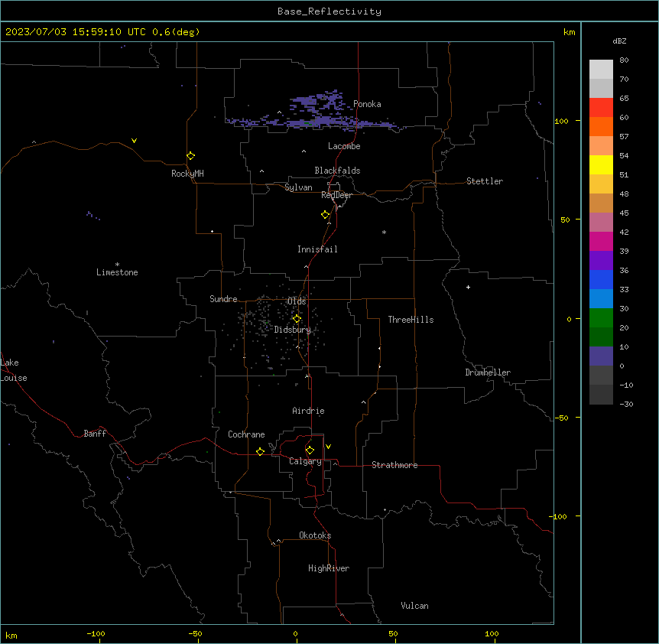Click the asterisk marker above Limestone
The image size is (659, 644).
coord(117,264)
